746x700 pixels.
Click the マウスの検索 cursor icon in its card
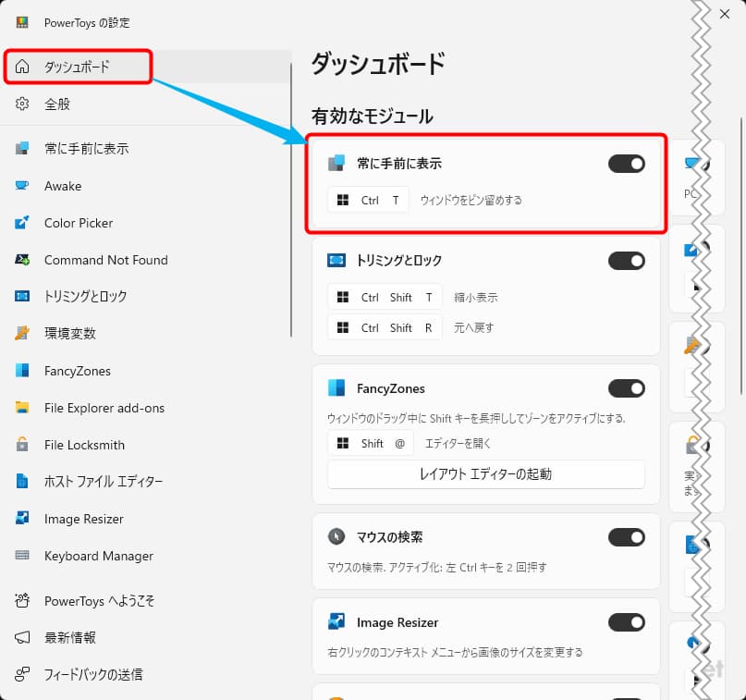[336, 536]
